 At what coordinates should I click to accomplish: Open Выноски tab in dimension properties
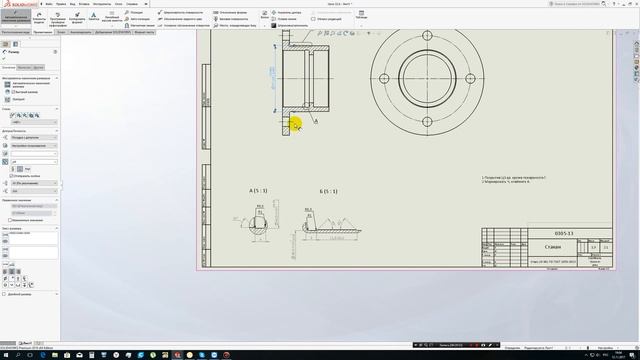[x=24, y=67]
